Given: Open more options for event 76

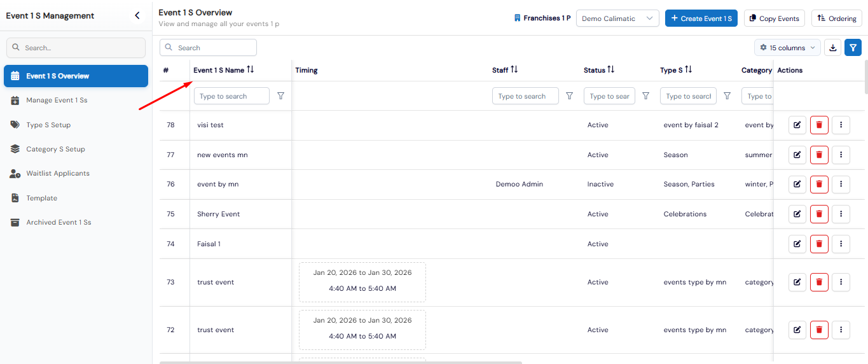Looking at the screenshot, I should click(x=841, y=185).
